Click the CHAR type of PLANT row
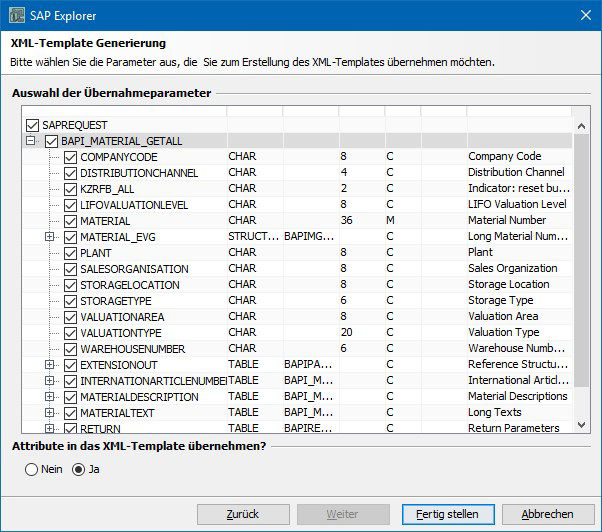 [242, 253]
